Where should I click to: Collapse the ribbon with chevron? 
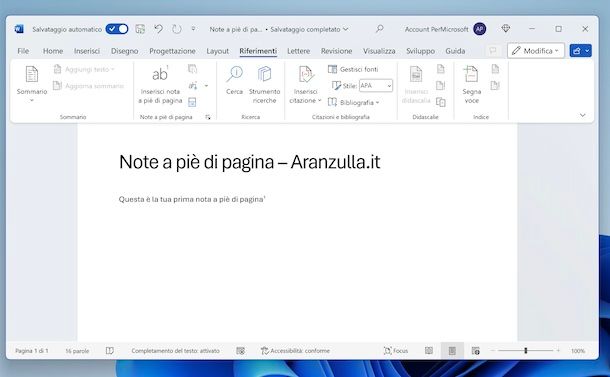click(582, 115)
